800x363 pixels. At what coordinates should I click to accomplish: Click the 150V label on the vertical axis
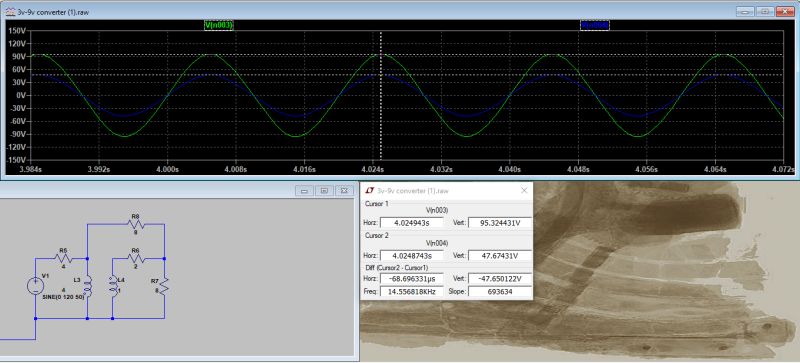click(17, 30)
